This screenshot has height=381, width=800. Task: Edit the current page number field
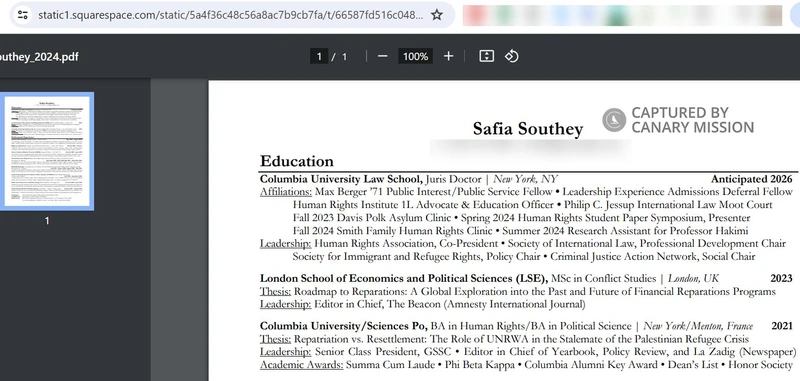319,56
